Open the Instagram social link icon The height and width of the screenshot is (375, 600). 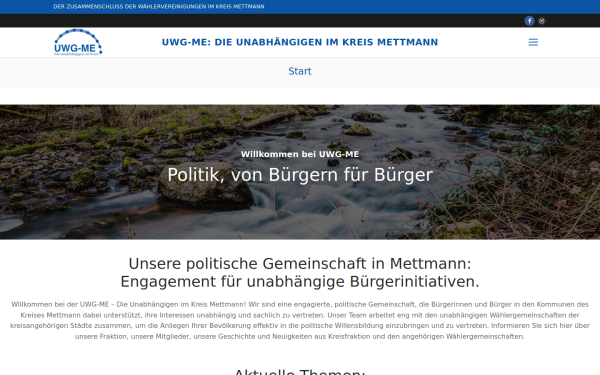[x=541, y=21]
